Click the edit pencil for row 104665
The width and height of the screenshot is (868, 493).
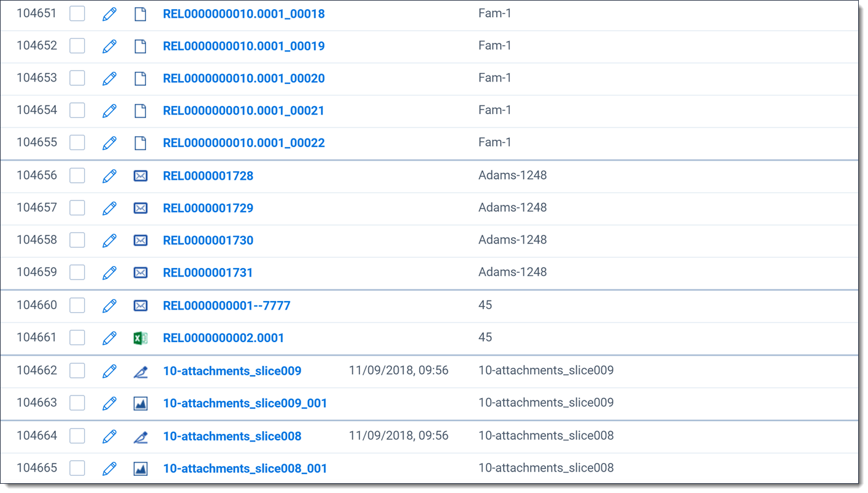pyautogui.click(x=109, y=468)
